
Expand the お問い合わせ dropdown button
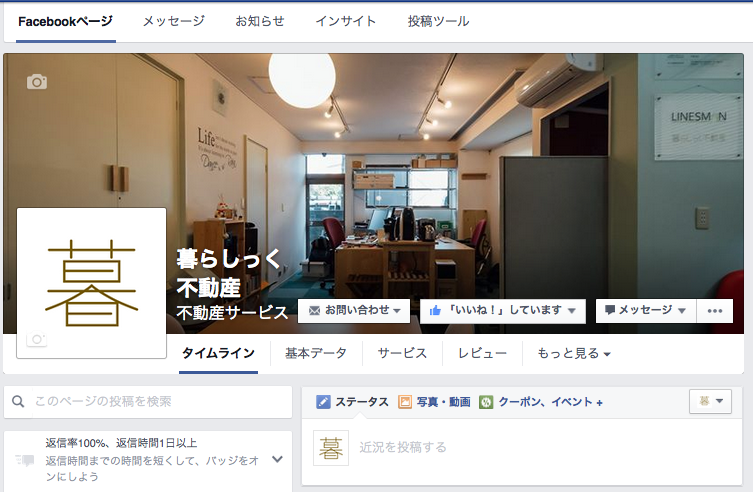tap(354, 311)
